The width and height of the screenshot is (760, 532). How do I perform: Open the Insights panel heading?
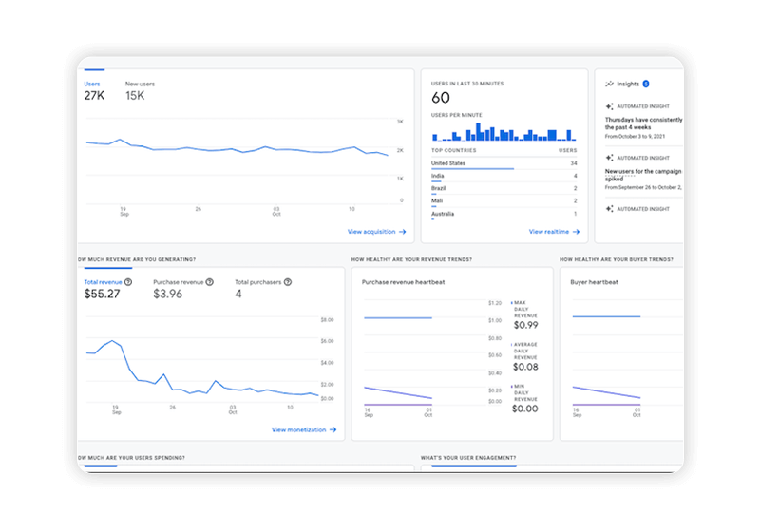coord(628,84)
